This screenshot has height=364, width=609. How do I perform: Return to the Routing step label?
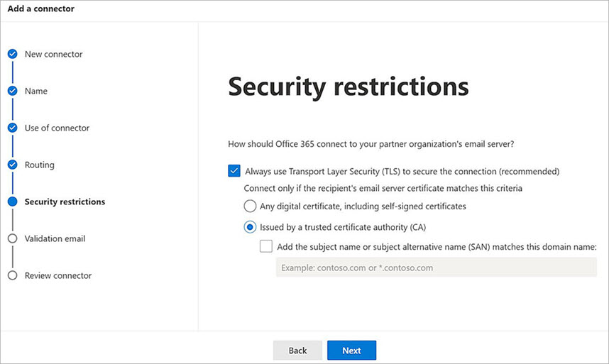click(x=39, y=165)
